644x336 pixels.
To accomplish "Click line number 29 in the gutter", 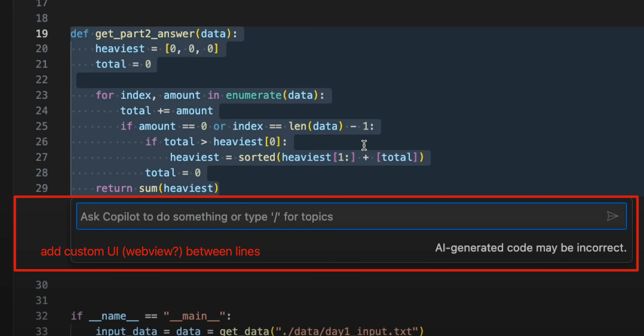I will pyautogui.click(x=42, y=188).
